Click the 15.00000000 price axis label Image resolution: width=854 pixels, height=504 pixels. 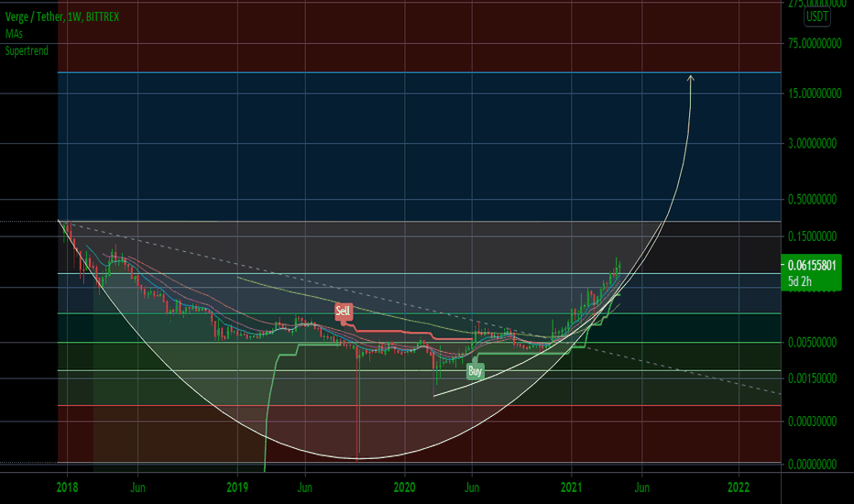pyautogui.click(x=815, y=93)
